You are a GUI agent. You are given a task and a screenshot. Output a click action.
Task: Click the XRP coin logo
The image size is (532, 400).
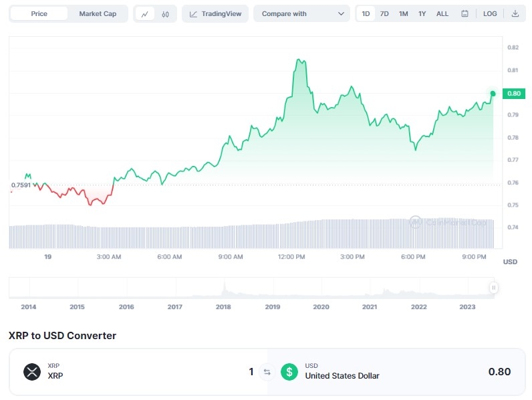click(32, 372)
